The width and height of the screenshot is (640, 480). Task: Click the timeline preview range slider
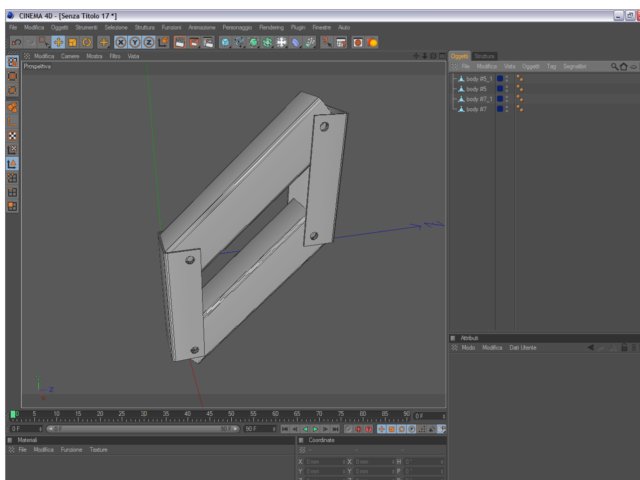pos(143,429)
